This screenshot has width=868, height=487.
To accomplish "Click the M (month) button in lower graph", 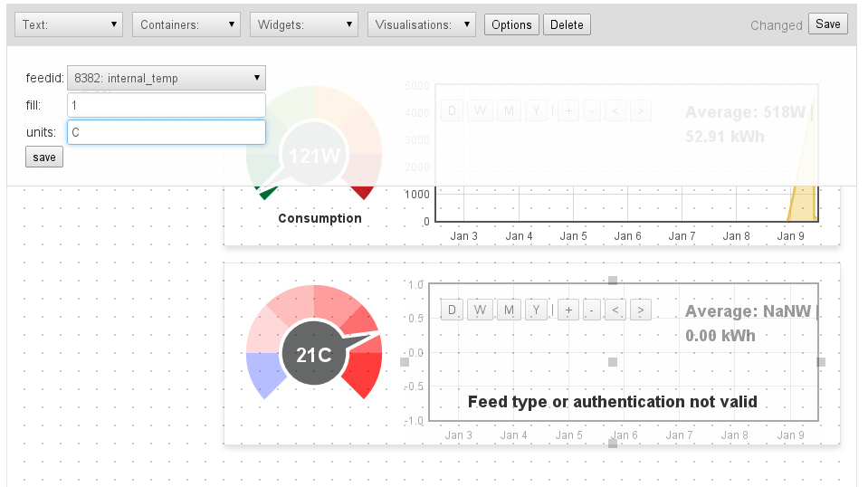I will (509, 310).
